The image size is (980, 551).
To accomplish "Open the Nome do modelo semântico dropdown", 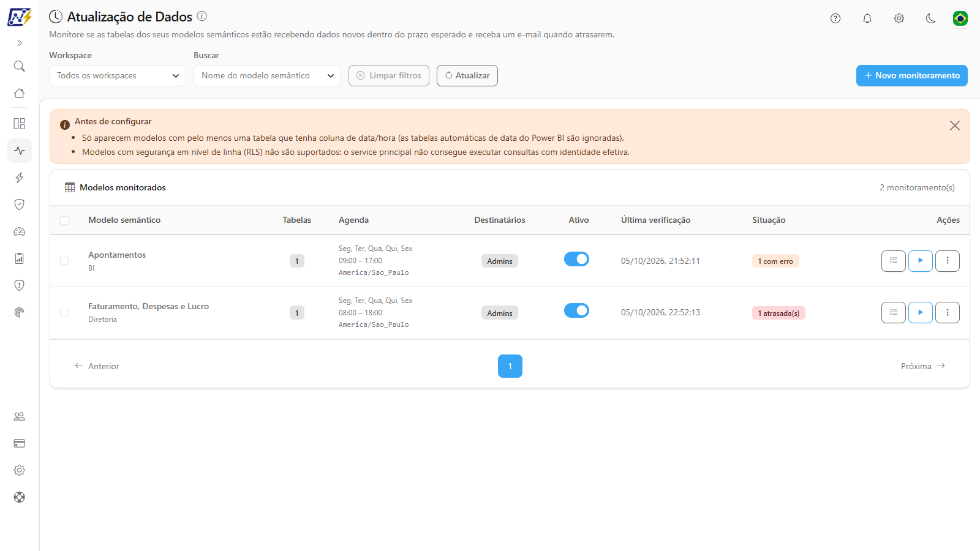I will (x=267, y=76).
